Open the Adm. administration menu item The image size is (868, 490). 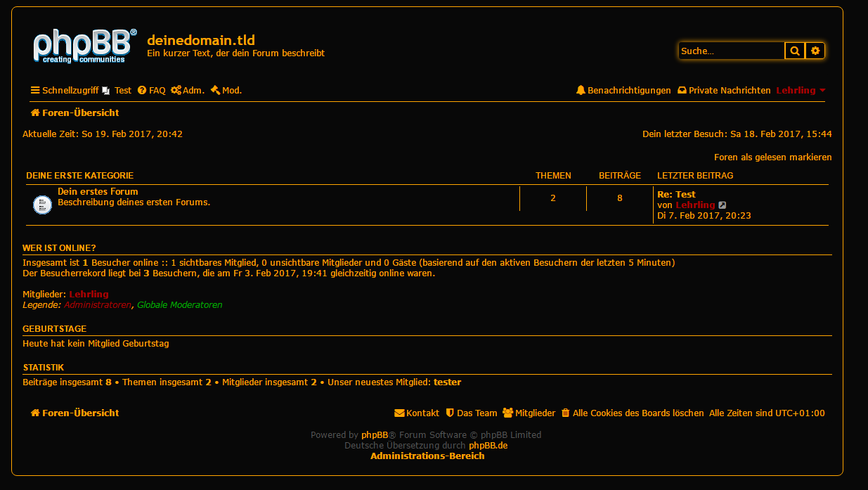[188, 91]
